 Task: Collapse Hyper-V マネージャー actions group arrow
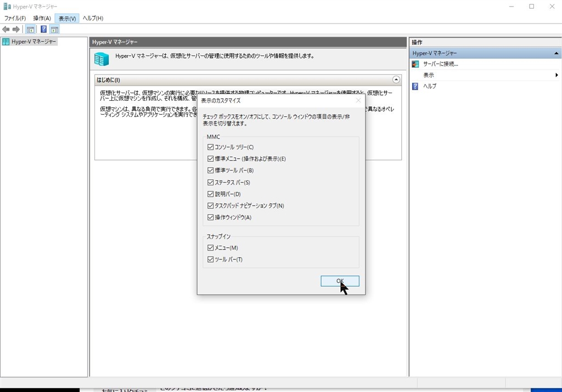point(556,53)
